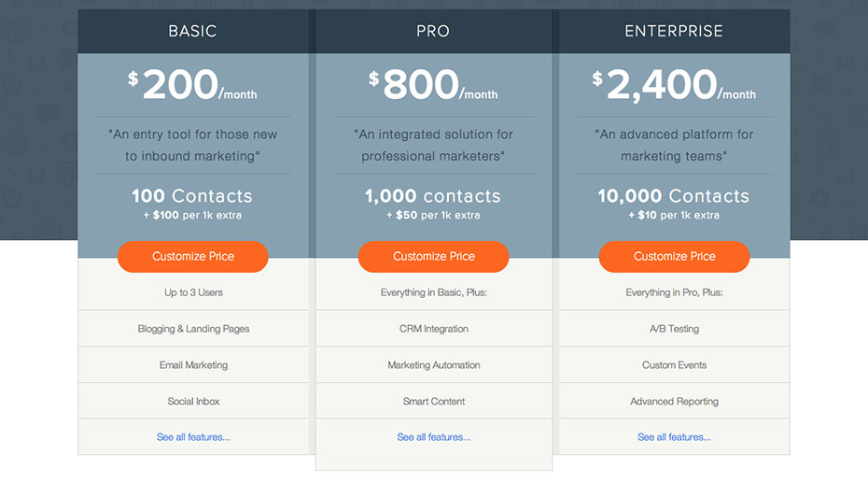Choose the PRO plan header

point(434,31)
